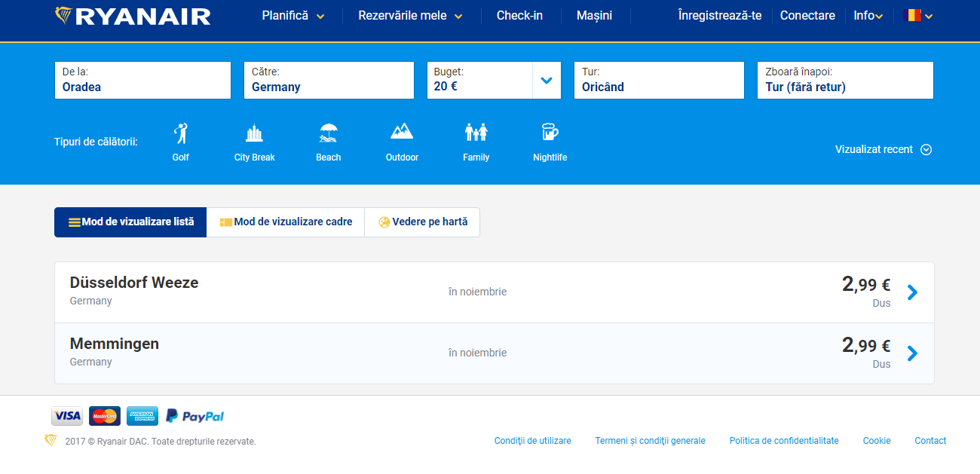Image resolution: width=980 pixels, height=474 pixels.
Task: Click the American Express card icon
Action: pyautogui.click(x=142, y=416)
